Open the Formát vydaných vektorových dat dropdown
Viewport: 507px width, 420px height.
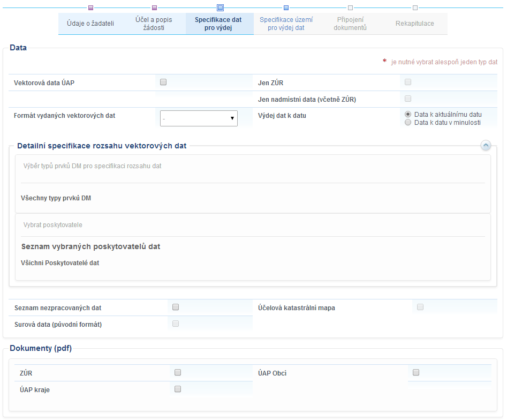(x=199, y=118)
